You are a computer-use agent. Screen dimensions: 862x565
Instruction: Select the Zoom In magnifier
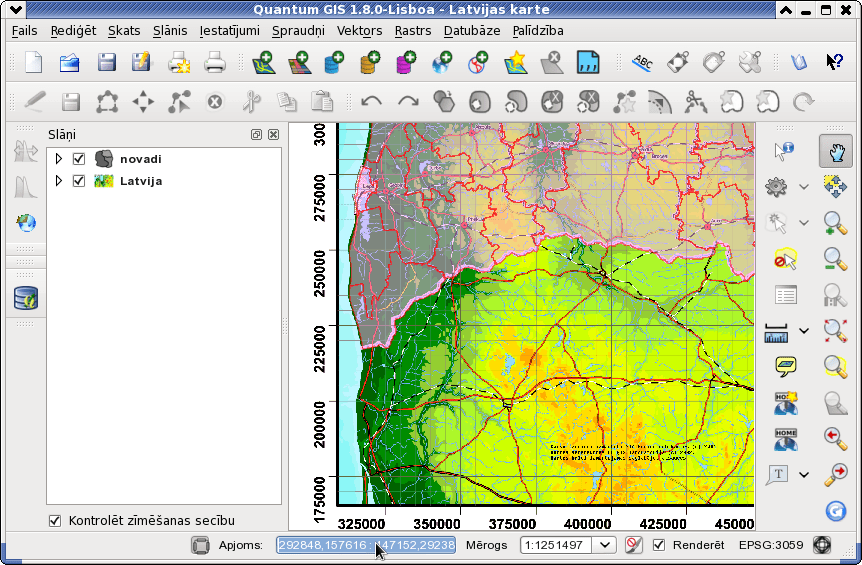pos(835,223)
